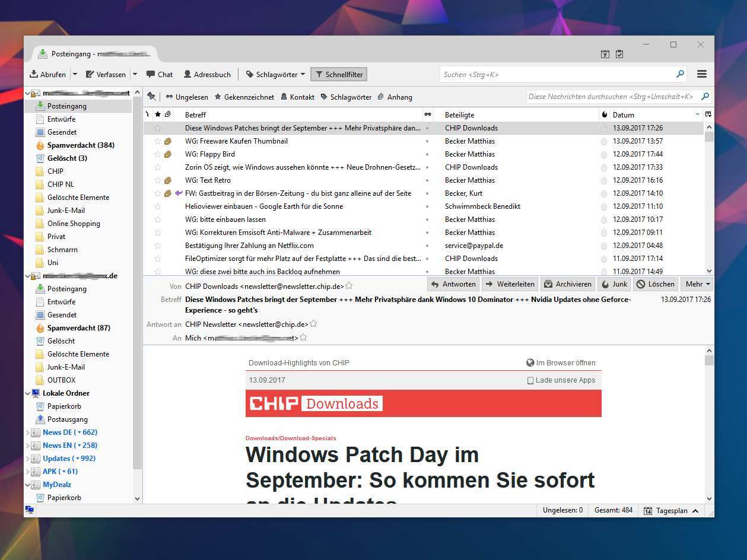Viewport: 747px width, 560px height.
Task: Click the Diese Nachrichten durchsuchen search field
Action: click(611, 97)
